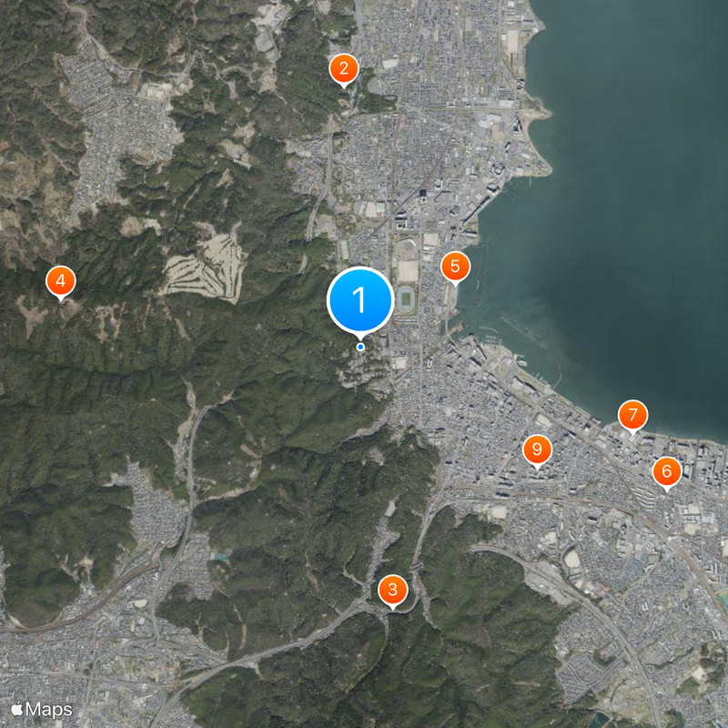Viewport: 728px width, 728px height.
Task: Select orange map pin number 2
Action: point(343,67)
